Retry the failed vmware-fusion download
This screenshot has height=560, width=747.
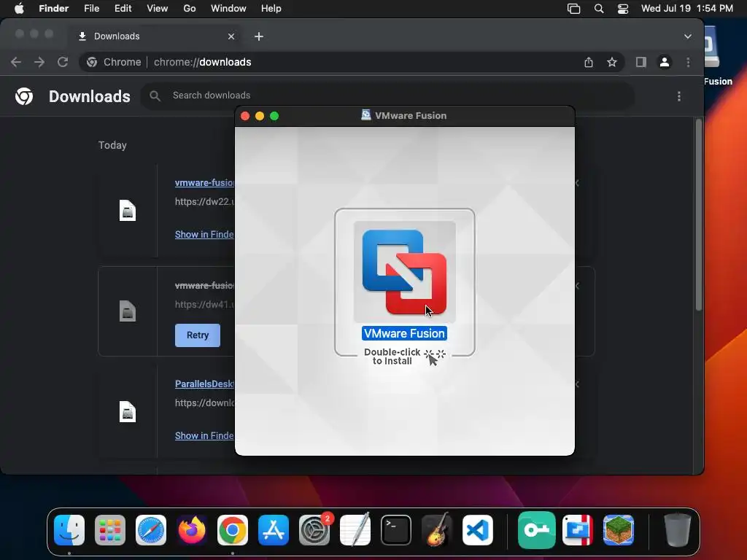click(198, 335)
